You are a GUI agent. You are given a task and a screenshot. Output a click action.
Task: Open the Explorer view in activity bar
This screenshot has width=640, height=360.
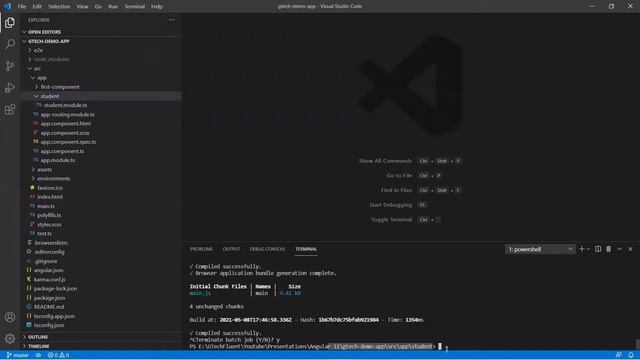point(10,22)
